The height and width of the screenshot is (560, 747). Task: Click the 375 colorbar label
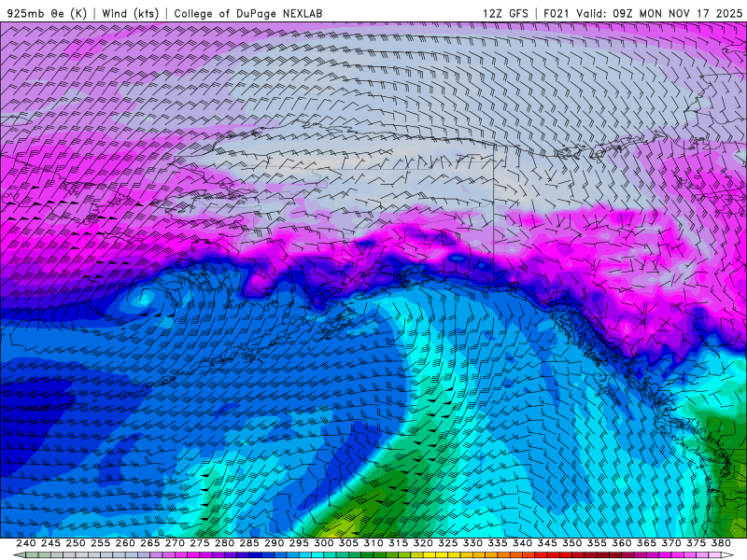click(x=696, y=543)
